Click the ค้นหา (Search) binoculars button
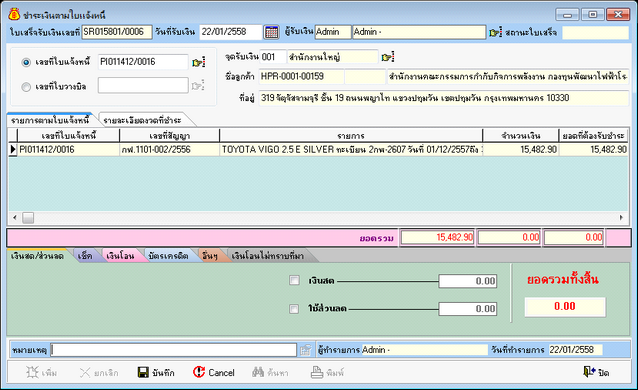This screenshot has height=390, width=638. pos(270,372)
